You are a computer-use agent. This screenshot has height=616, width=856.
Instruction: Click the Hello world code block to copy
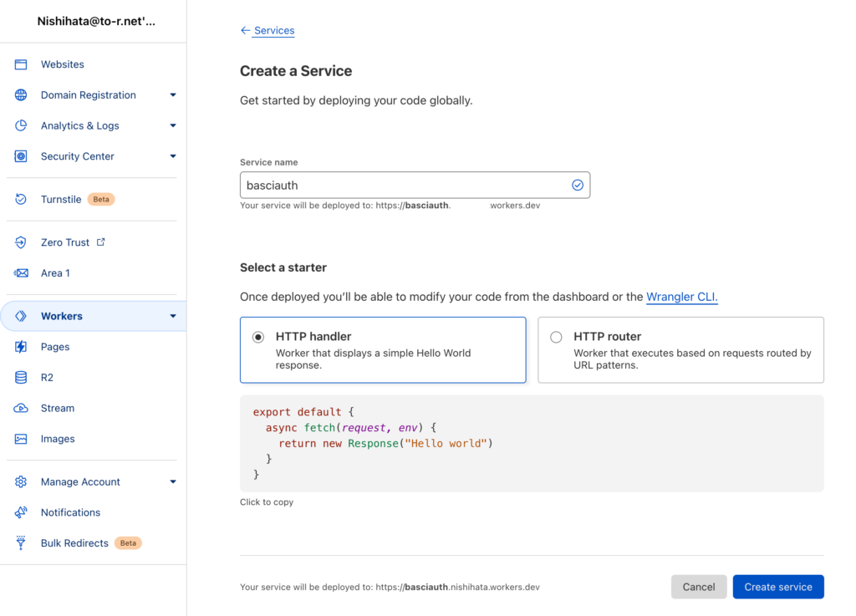coord(532,444)
